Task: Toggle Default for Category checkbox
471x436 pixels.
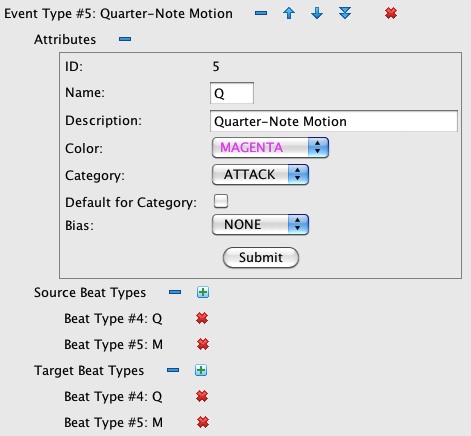Action: point(221,201)
